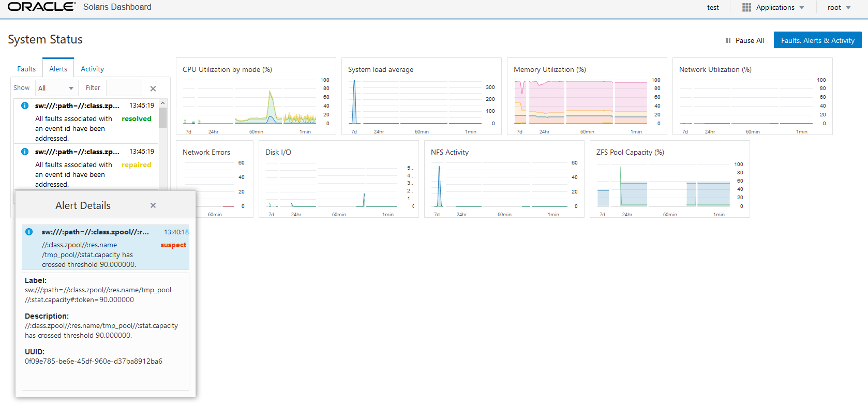Open the Show All dropdown
The height and width of the screenshot is (404, 868).
(57, 88)
